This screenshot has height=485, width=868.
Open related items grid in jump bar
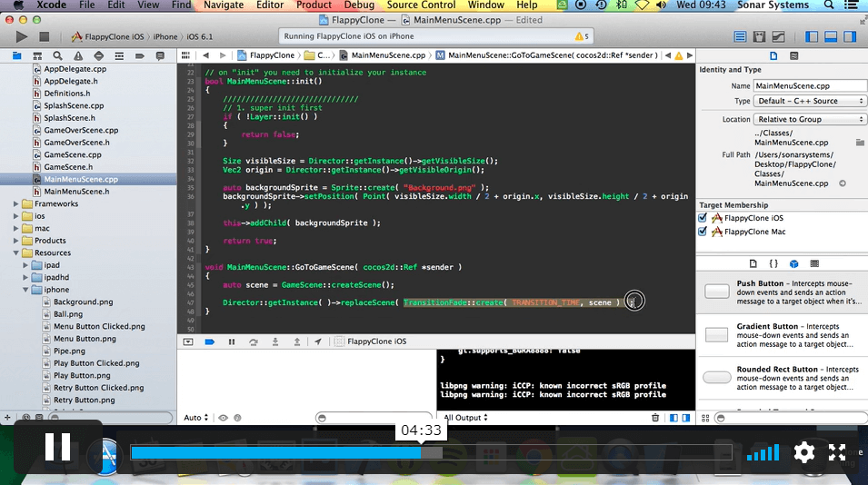[185, 55]
